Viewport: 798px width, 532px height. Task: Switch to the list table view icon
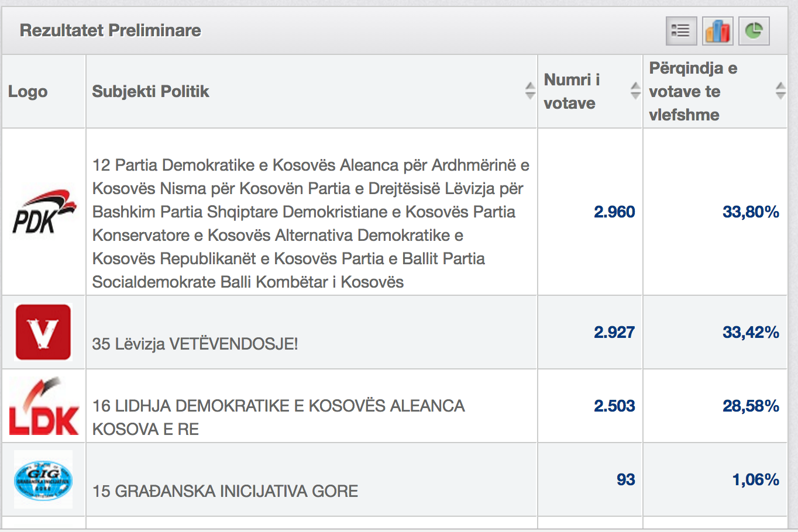pos(681,31)
